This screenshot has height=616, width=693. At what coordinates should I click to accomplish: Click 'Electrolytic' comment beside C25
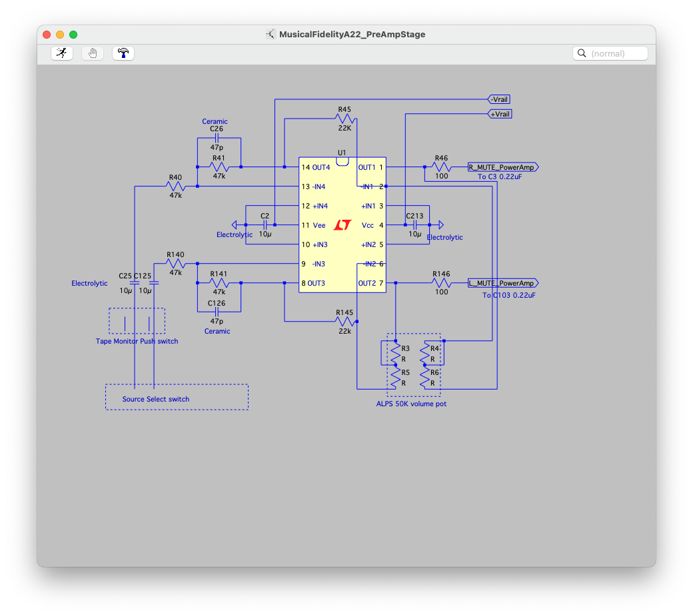(89, 283)
